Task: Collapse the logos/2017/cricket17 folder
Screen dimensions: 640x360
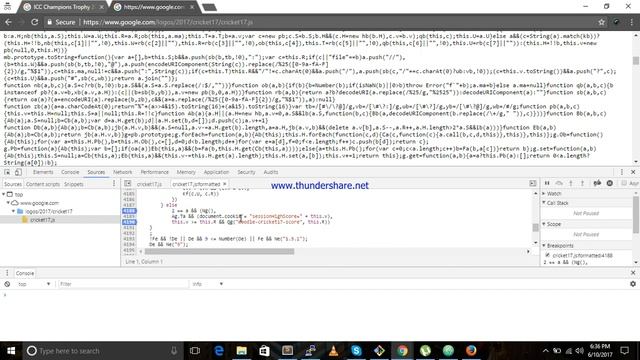Action: 13,211
